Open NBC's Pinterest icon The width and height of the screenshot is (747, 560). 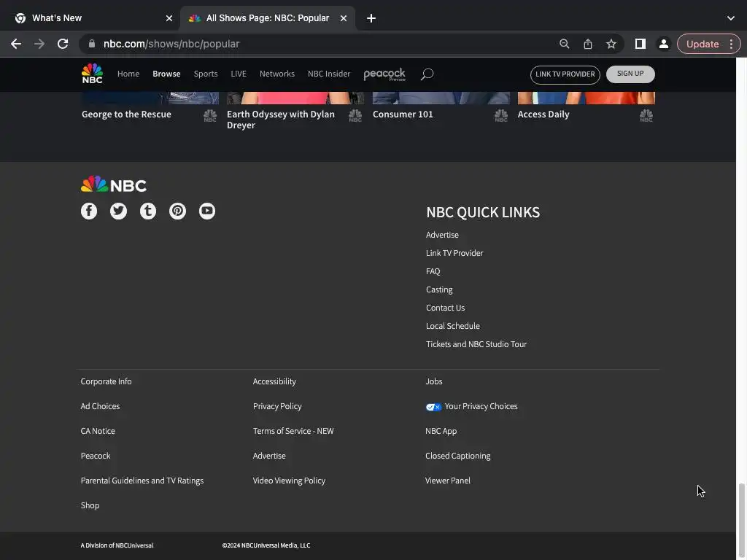178,211
